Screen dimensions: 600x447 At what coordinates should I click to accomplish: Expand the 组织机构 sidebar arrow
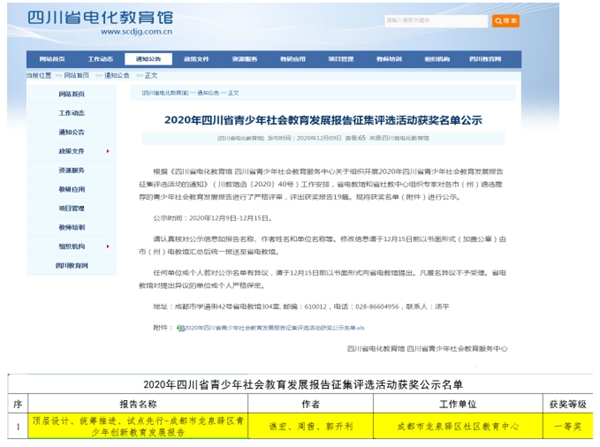click(x=105, y=246)
